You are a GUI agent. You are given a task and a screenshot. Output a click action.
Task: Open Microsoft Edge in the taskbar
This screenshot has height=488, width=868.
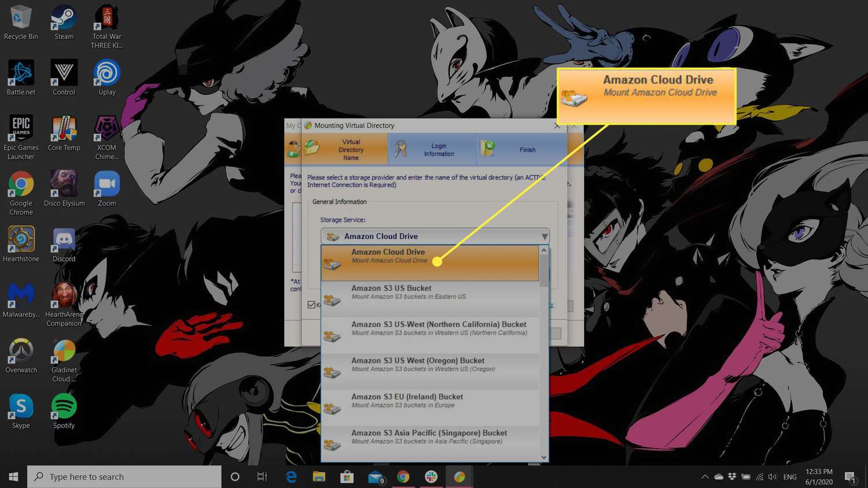[x=291, y=476]
